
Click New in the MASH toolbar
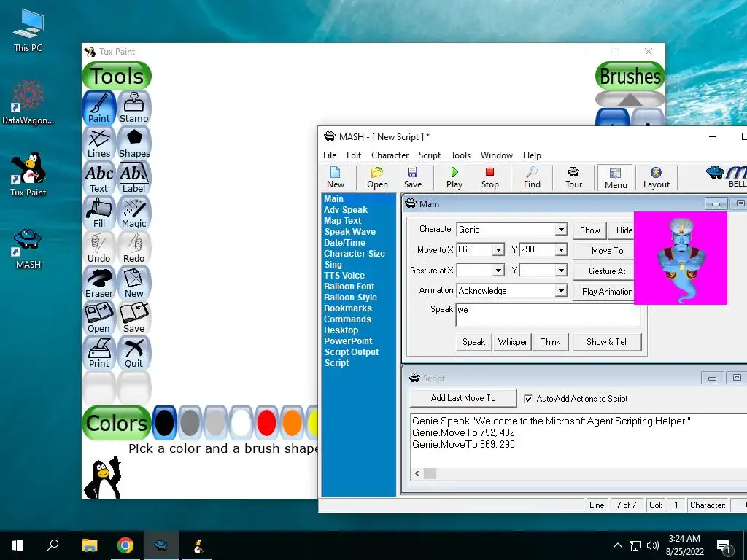tap(336, 178)
